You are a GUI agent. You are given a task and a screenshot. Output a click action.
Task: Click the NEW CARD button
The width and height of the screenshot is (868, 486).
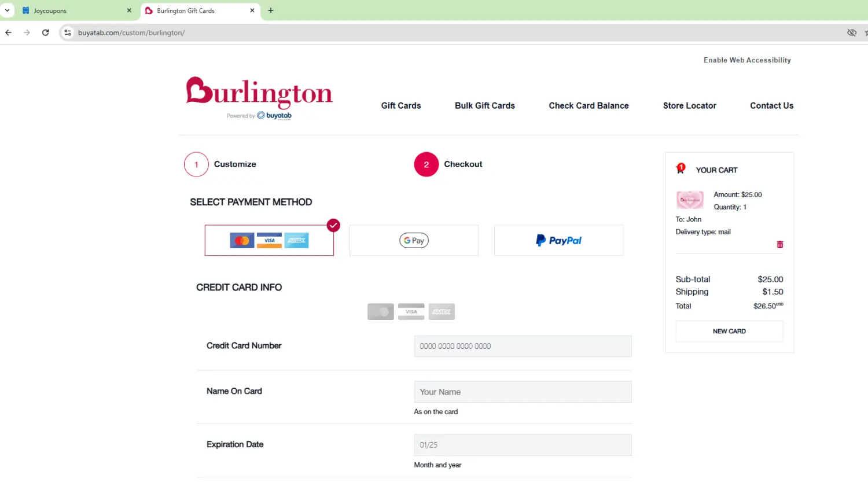click(x=729, y=332)
